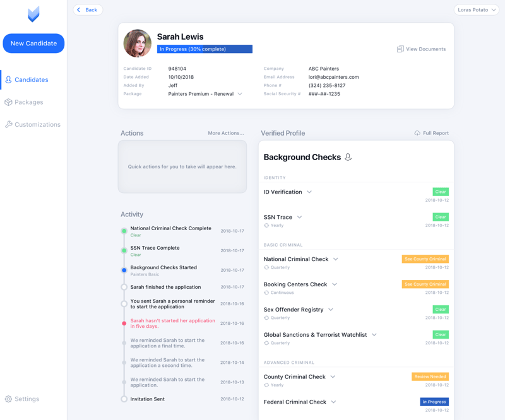Expand County Criminal Check details

pyautogui.click(x=333, y=376)
